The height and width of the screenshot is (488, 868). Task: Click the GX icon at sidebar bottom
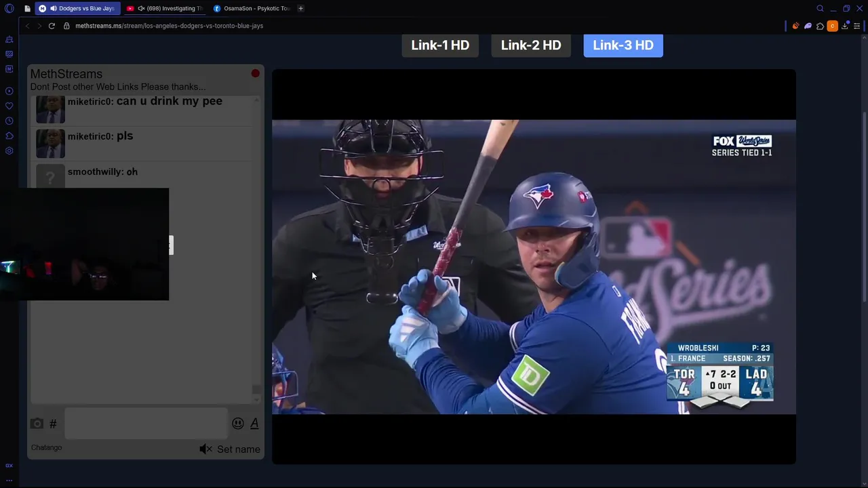[9, 466]
